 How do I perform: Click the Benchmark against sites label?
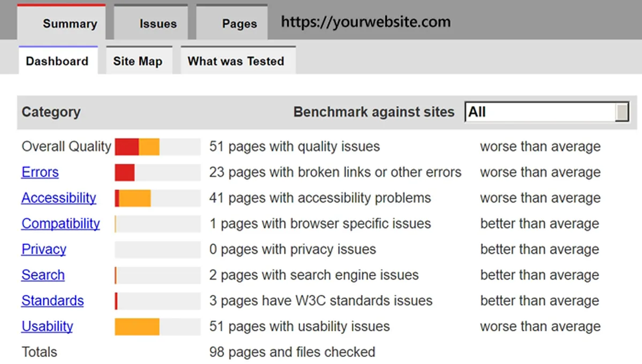pos(374,112)
